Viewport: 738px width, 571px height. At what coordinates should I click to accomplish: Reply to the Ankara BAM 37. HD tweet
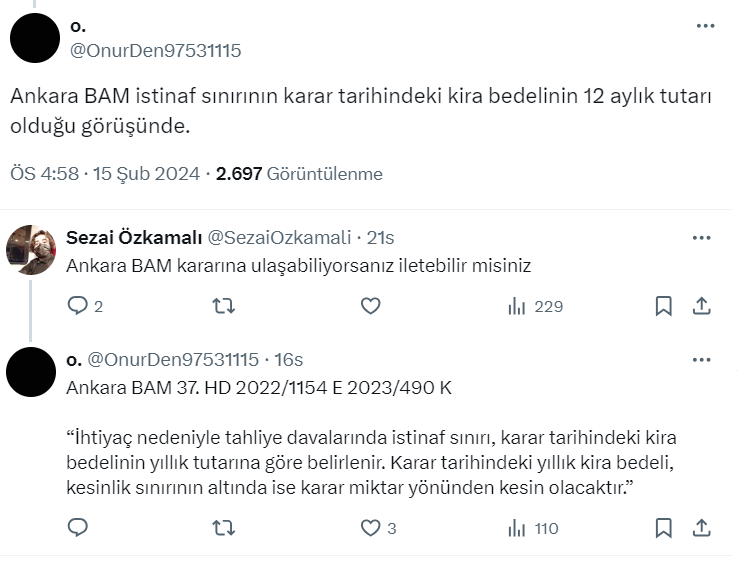point(79,527)
